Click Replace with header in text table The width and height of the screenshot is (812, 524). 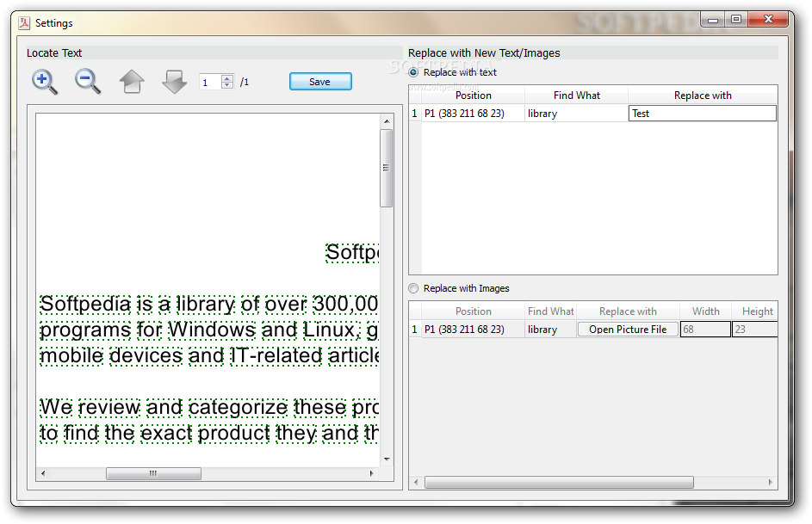pyautogui.click(x=703, y=96)
